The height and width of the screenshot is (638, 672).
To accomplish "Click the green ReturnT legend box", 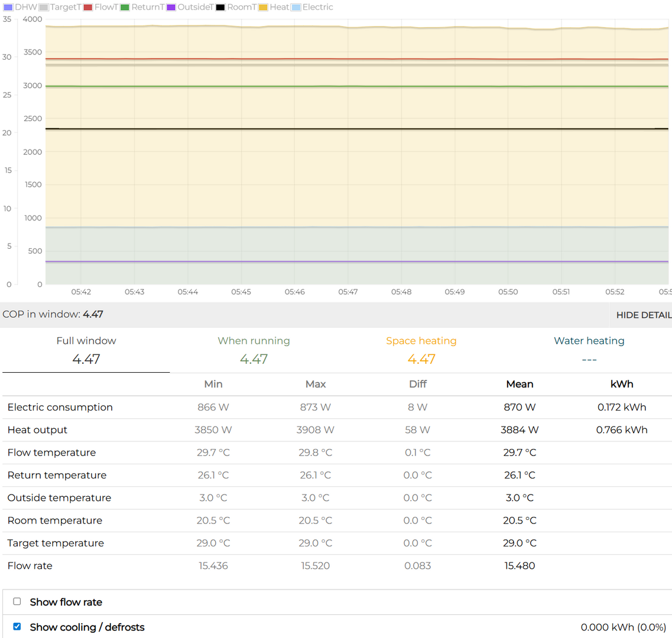I will coord(125,8).
